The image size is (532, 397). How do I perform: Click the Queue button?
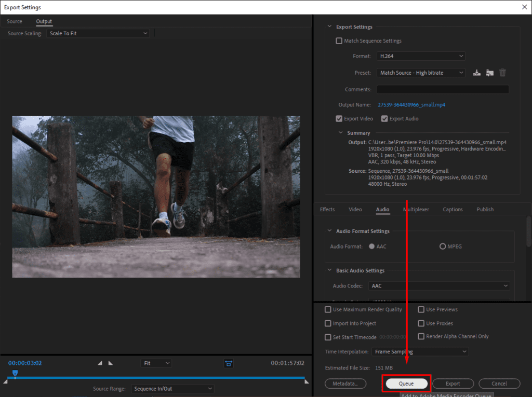click(x=406, y=383)
